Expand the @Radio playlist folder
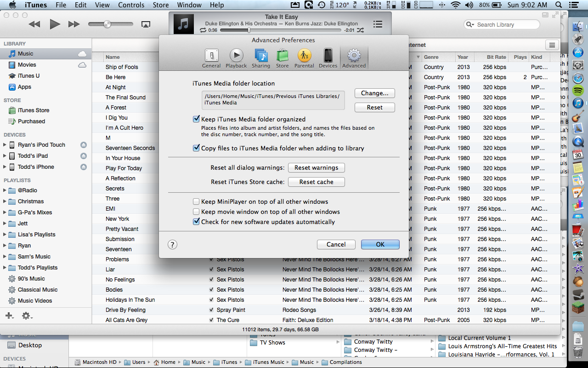This screenshot has height=368, width=588. [5, 190]
